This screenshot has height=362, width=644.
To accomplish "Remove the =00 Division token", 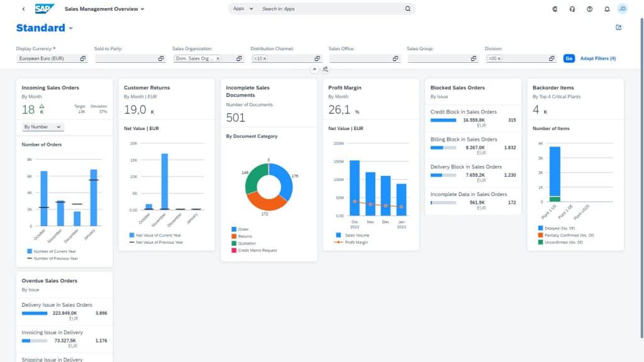I will pyautogui.click(x=499, y=58).
